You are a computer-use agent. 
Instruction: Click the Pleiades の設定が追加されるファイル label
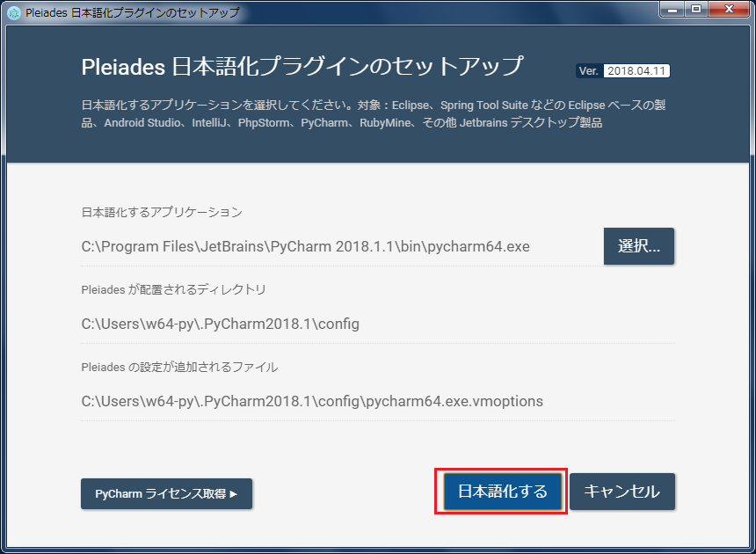coord(179,367)
